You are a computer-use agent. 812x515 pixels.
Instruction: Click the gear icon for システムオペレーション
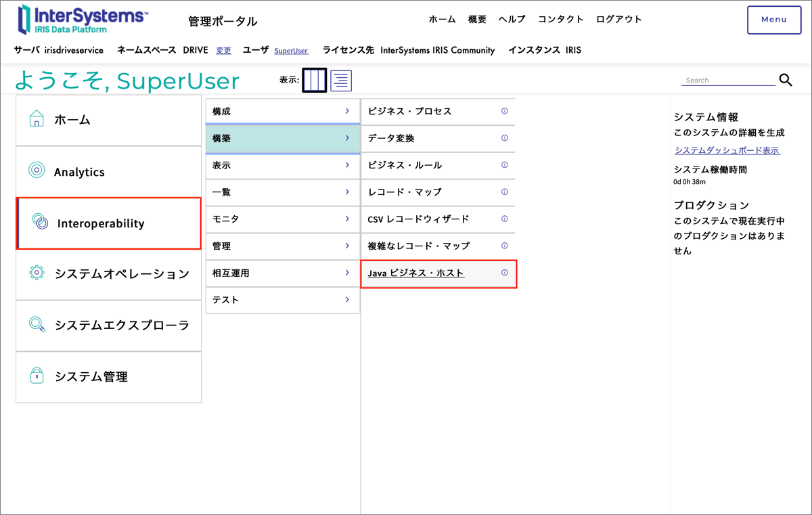pyautogui.click(x=37, y=273)
